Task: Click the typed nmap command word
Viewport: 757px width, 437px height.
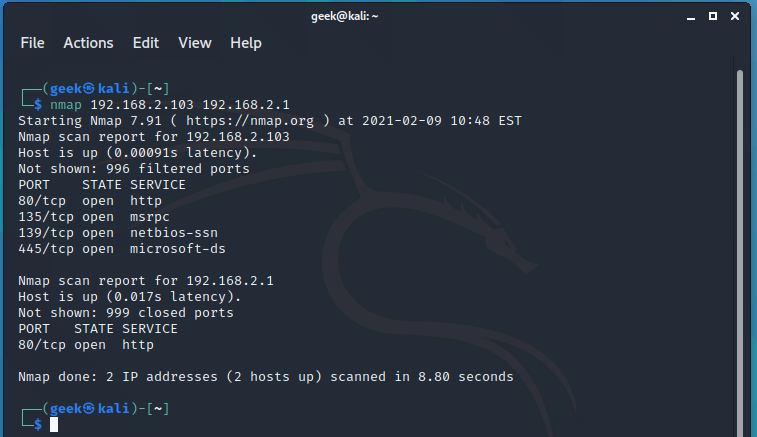Action: pyautogui.click(x=66, y=105)
